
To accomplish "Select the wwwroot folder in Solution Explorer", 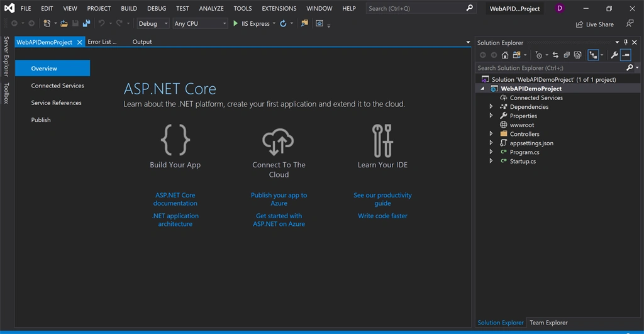I will point(521,125).
